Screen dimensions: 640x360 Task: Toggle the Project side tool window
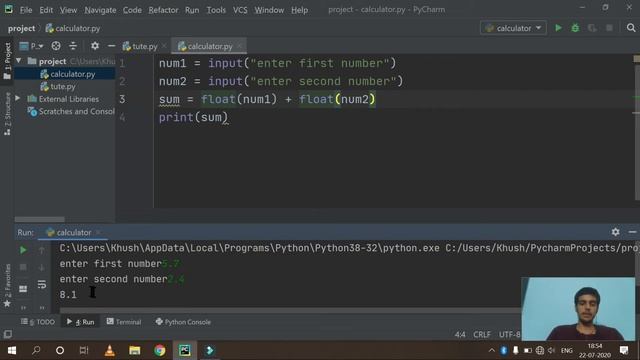click(7, 61)
